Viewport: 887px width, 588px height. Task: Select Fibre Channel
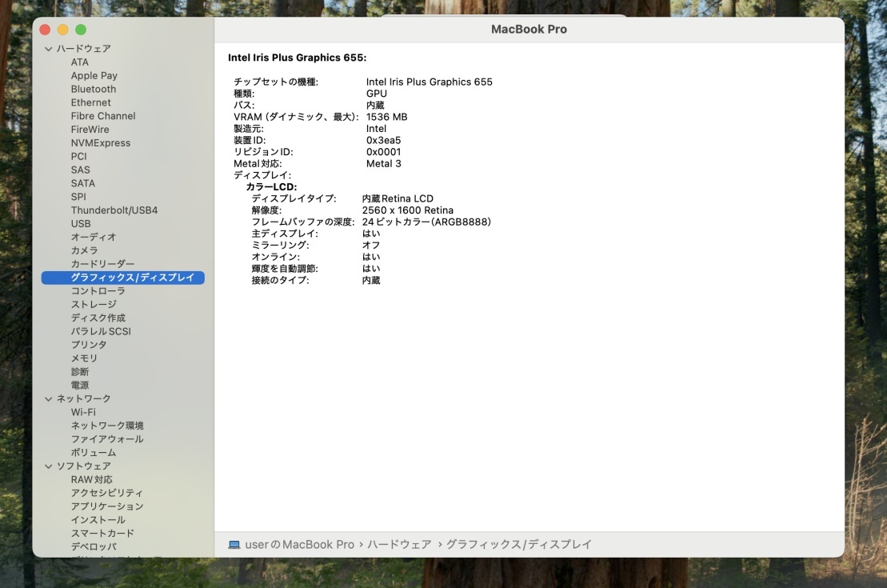(103, 116)
